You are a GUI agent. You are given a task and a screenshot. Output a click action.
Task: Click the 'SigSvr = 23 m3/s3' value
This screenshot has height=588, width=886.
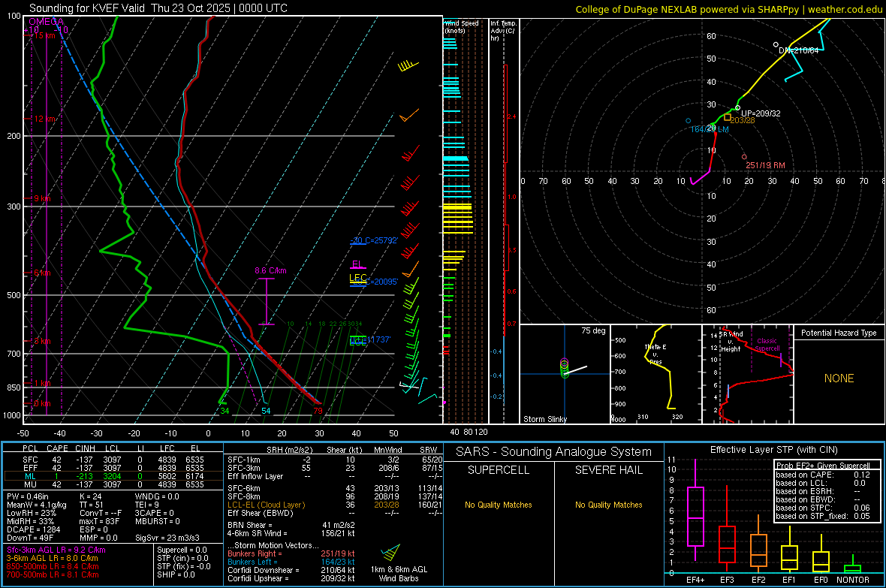coord(167,538)
